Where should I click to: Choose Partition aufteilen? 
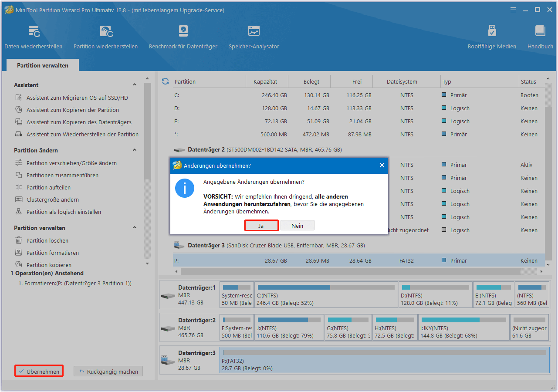[48, 187]
